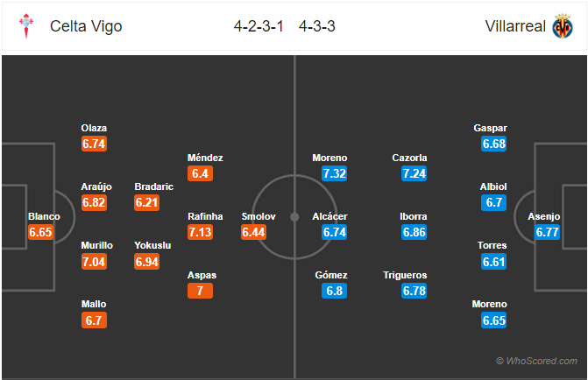Select goalkeeper Blanco's 6.65 rating
This screenshot has height=380, width=588.
click(40, 232)
